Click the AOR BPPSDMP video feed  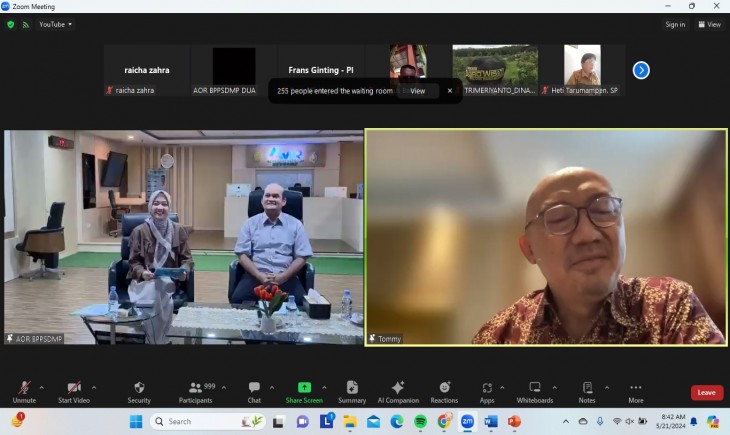[x=184, y=237]
